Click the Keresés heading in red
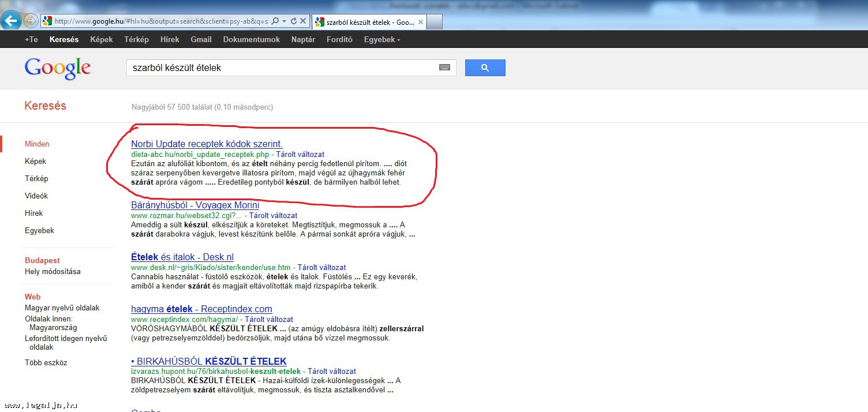 [45, 106]
